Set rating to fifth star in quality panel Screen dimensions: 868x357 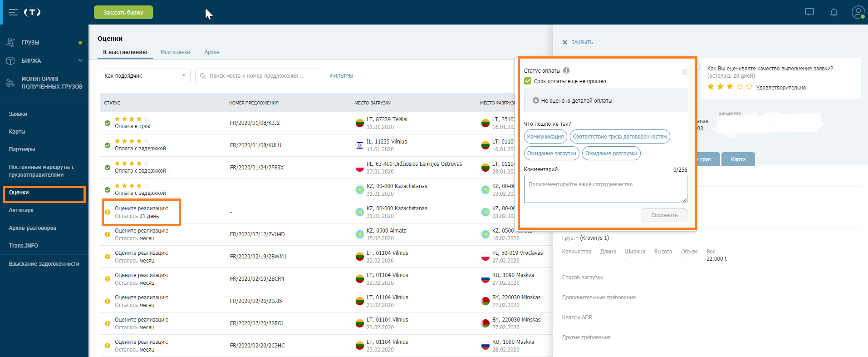(x=749, y=86)
